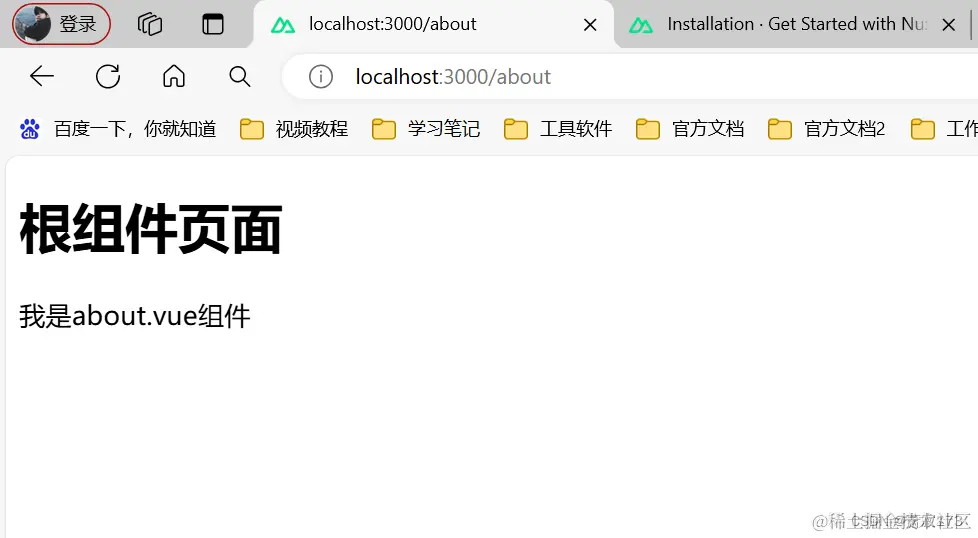Click the search magnifier icon

click(x=240, y=77)
